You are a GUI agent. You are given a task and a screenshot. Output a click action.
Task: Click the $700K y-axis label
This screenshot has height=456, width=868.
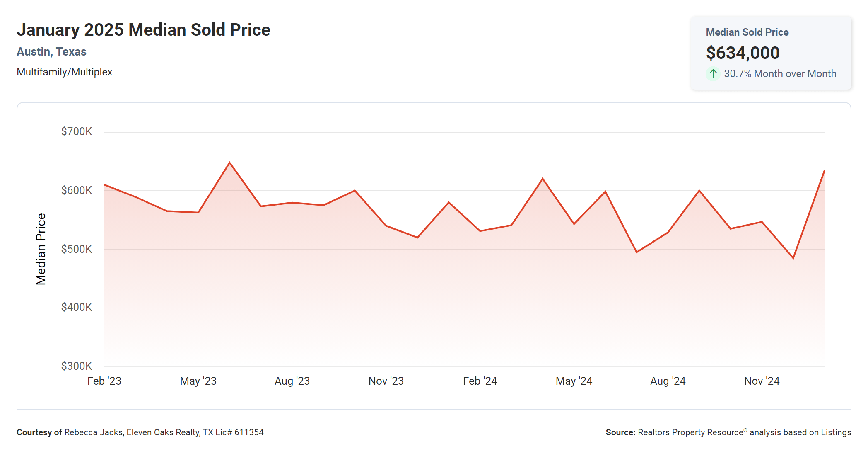tap(77, 131)
